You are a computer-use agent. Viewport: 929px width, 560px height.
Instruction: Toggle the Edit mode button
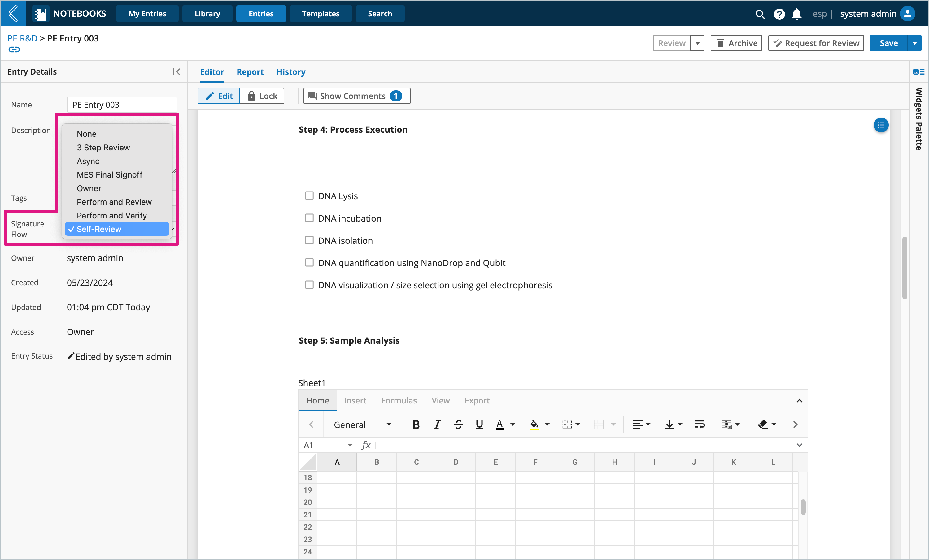pos(219,96)
